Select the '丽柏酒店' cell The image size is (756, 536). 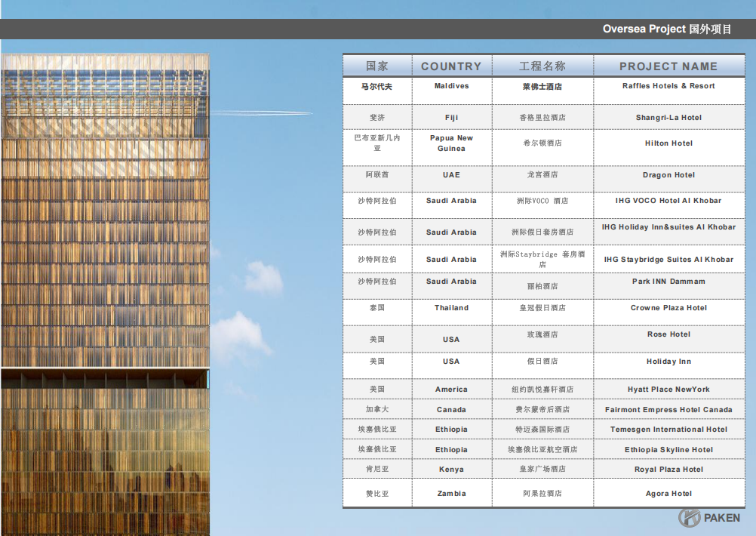(x=542, y=286)
